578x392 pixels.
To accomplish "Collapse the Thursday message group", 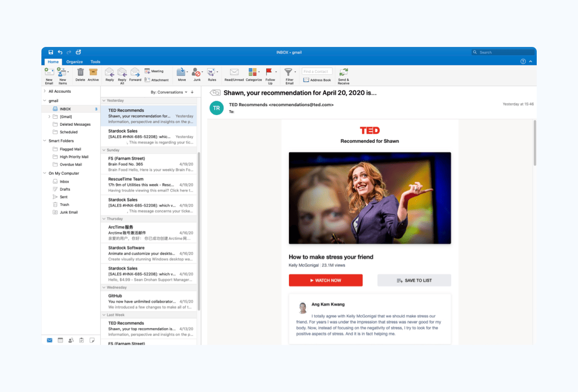I will (x=104, y=219).
